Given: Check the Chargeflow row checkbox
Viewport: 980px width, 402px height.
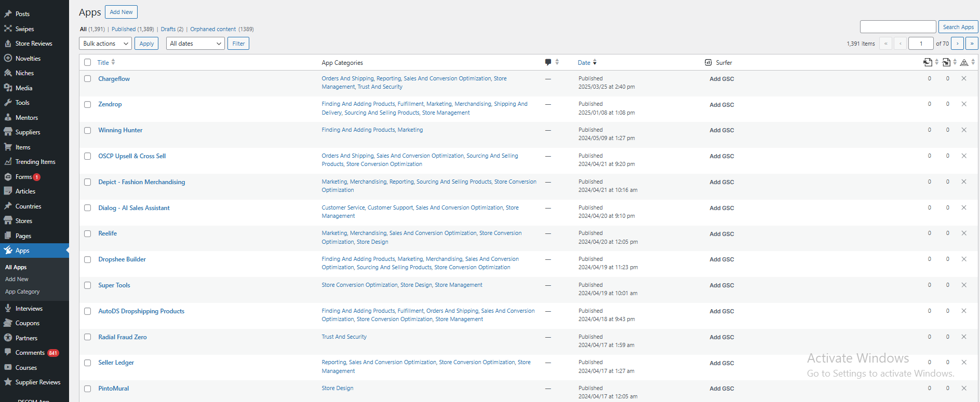Looking at the screenshot, I should (x=87, y=79).
